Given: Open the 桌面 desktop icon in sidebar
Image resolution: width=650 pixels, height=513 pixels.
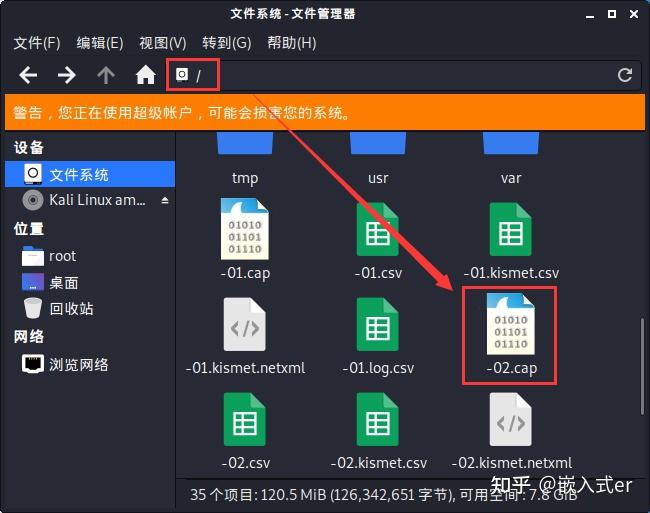Looking at the screenshot, I should [32, 282].
